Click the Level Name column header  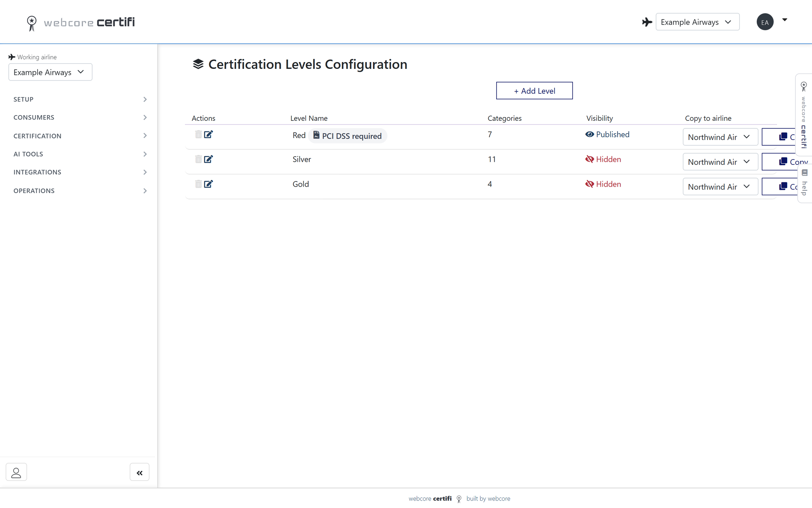309,118
